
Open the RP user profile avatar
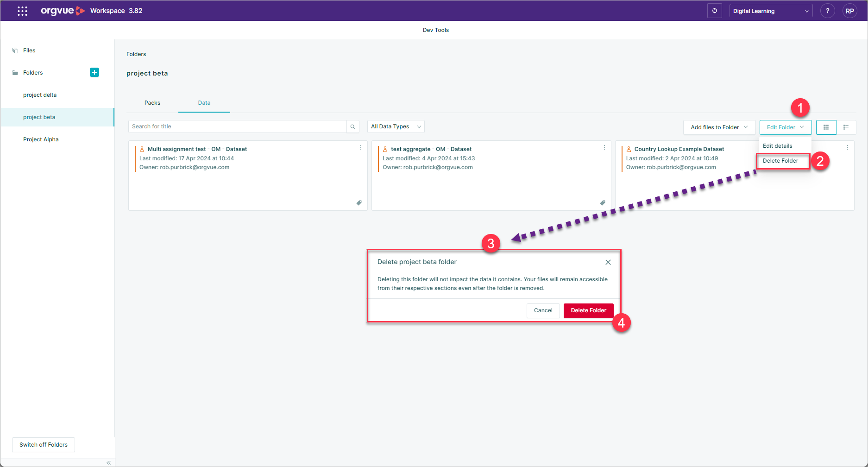pos(850,11)
